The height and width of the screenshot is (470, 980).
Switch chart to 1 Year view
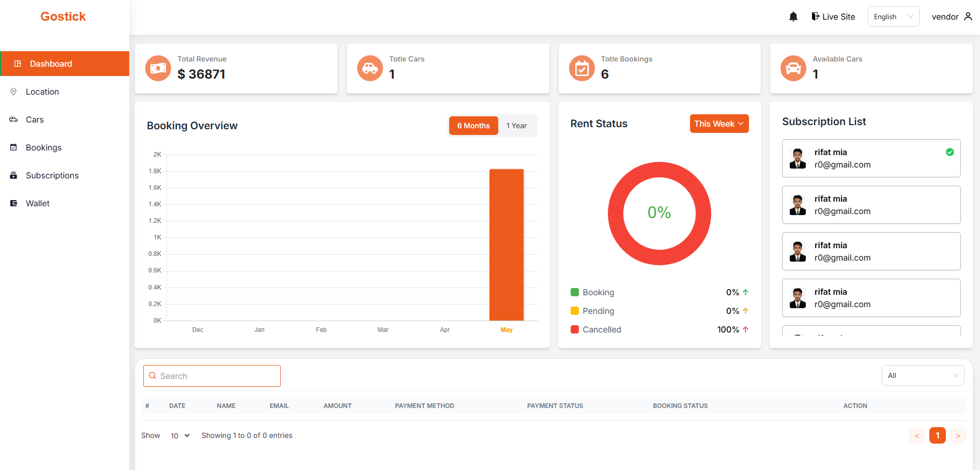point(516,126)
